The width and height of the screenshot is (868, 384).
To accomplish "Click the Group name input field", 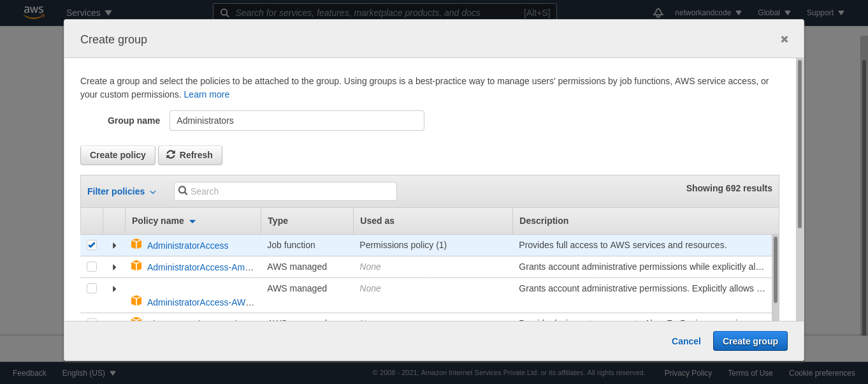I will point(297,121).
